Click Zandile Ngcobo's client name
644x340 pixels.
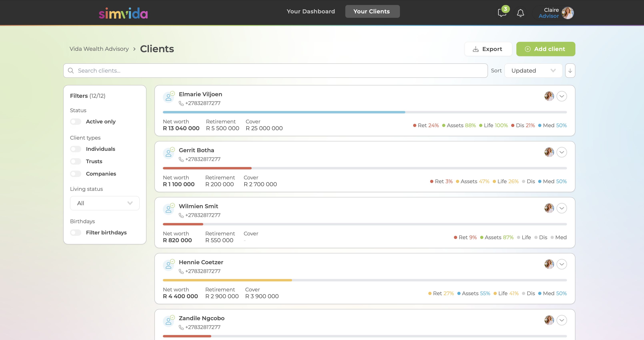(x=201, y=318)
